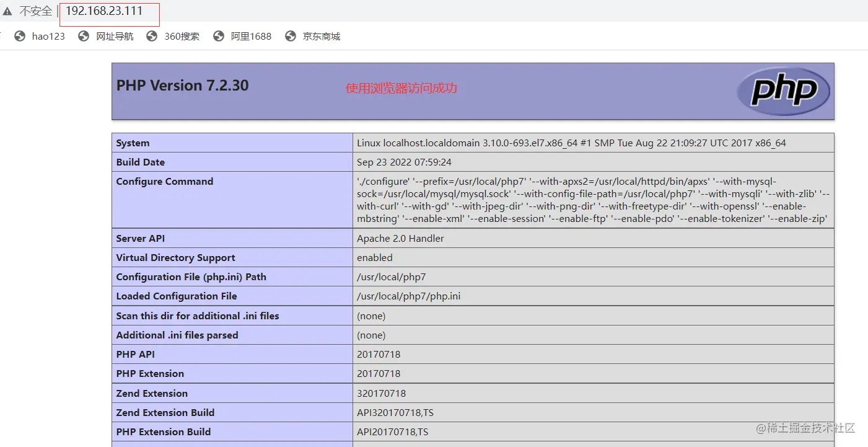Click the './configure' command text
This screenshot has width=868, height=447.
594,200
